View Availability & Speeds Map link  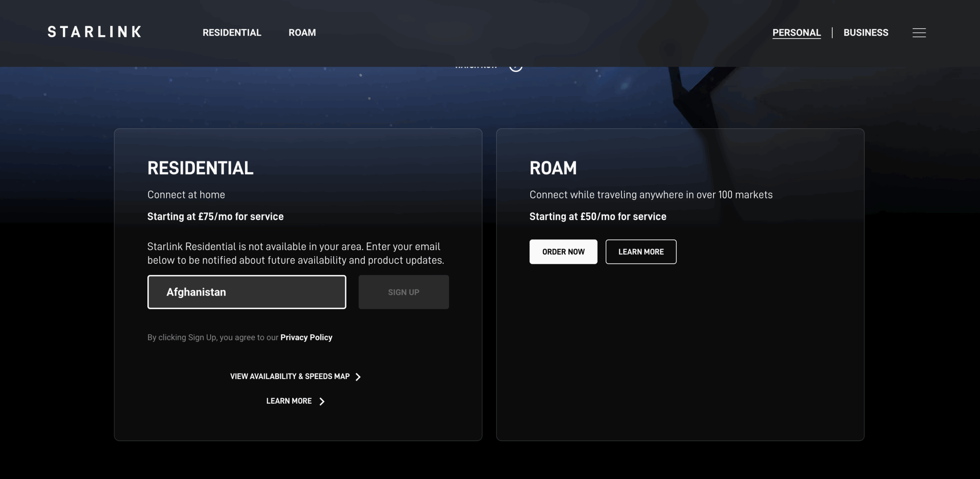[289, 376]
